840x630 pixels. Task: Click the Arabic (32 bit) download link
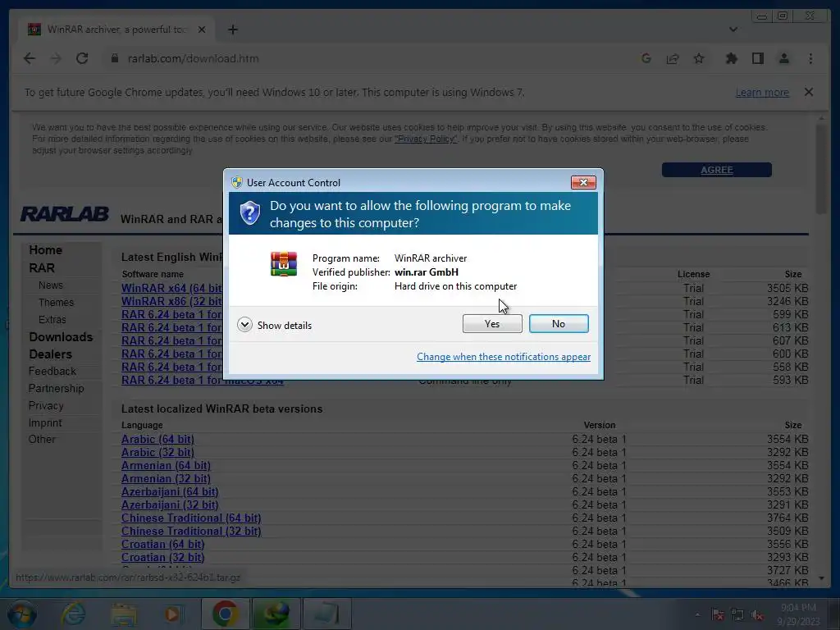(x=157, y=452)
